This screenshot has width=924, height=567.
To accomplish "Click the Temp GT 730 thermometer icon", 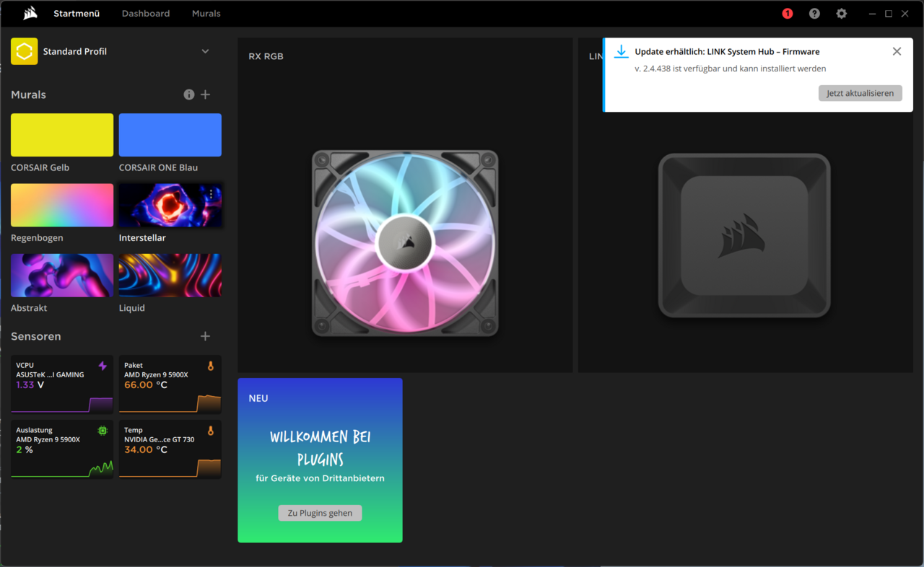I will click(x=211, y=431).
